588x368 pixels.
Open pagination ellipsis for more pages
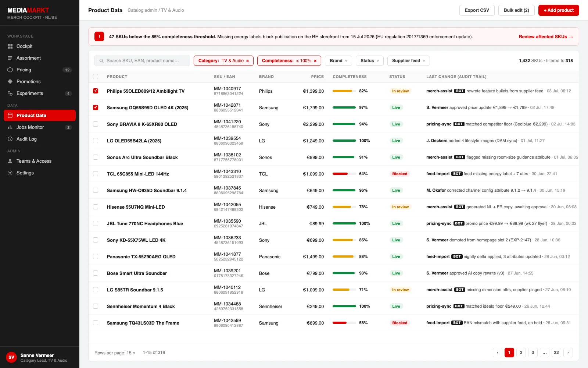[545, 353]
